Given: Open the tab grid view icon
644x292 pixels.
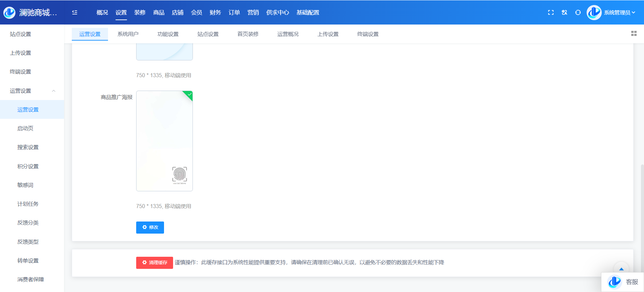Looking at the screenshot, I should (x=634, y=34).
